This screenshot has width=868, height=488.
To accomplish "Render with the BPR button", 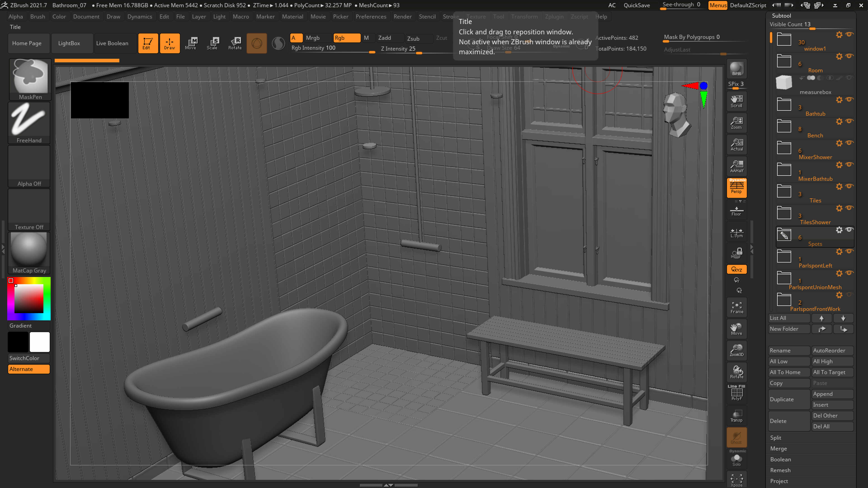I will (x=737, y=69).
